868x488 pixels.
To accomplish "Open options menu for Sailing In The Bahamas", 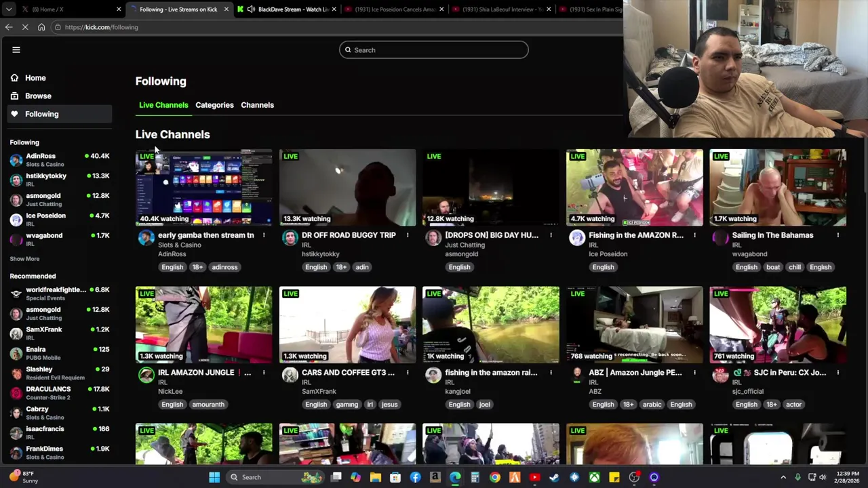I will point(838,235).
